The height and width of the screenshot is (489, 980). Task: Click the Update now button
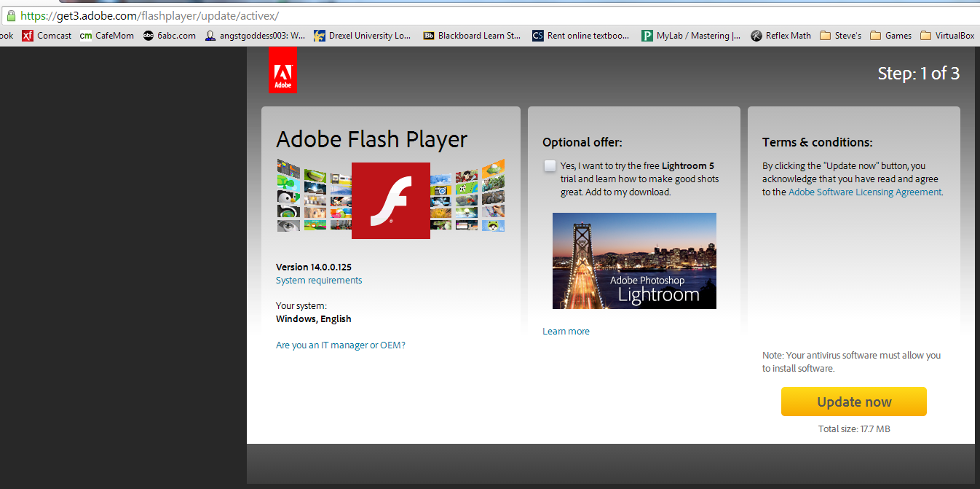tap(854, 402)
